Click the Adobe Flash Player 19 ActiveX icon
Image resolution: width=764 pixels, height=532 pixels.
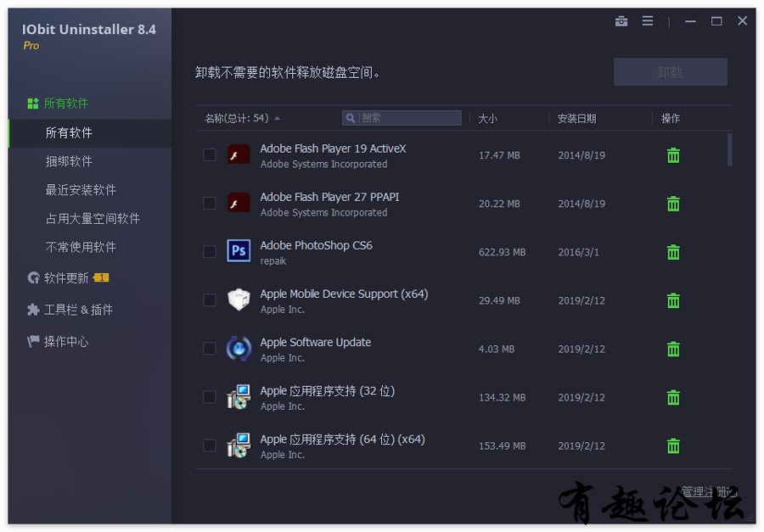click(x=239, y=154)
